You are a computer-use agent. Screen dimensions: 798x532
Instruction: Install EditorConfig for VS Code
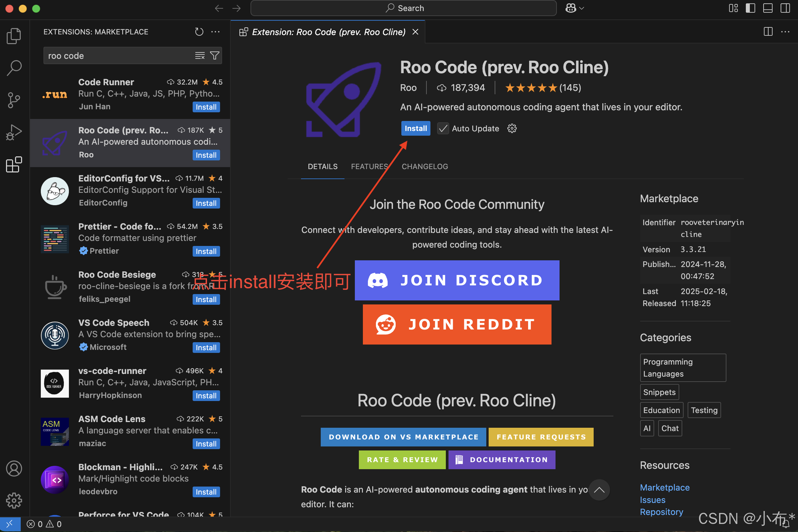coord(206,203)
